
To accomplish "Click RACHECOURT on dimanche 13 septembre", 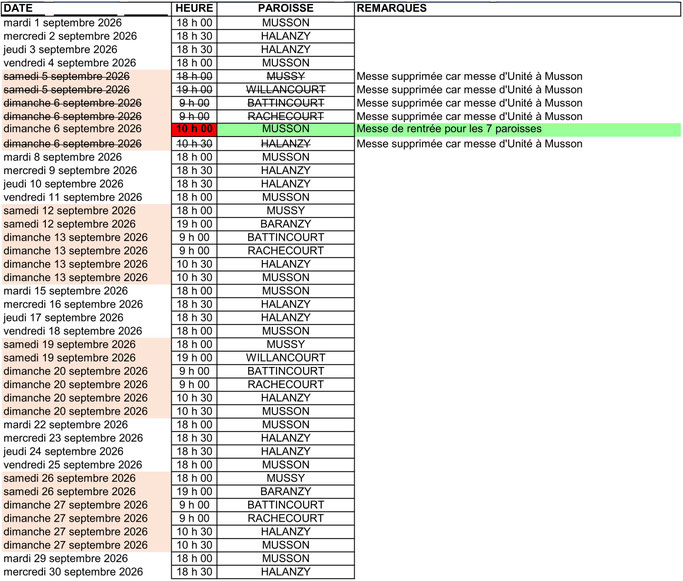I will (x=286, y=251).
